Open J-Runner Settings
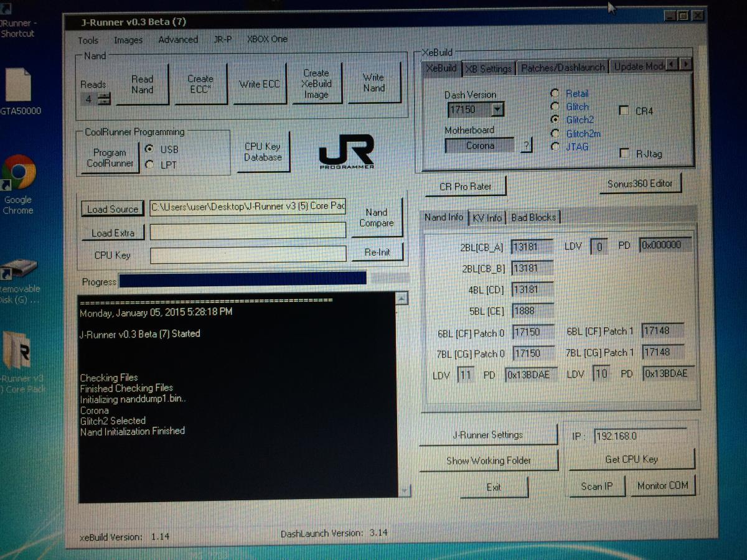Screen dimensions: 747x560 point(487,435)
